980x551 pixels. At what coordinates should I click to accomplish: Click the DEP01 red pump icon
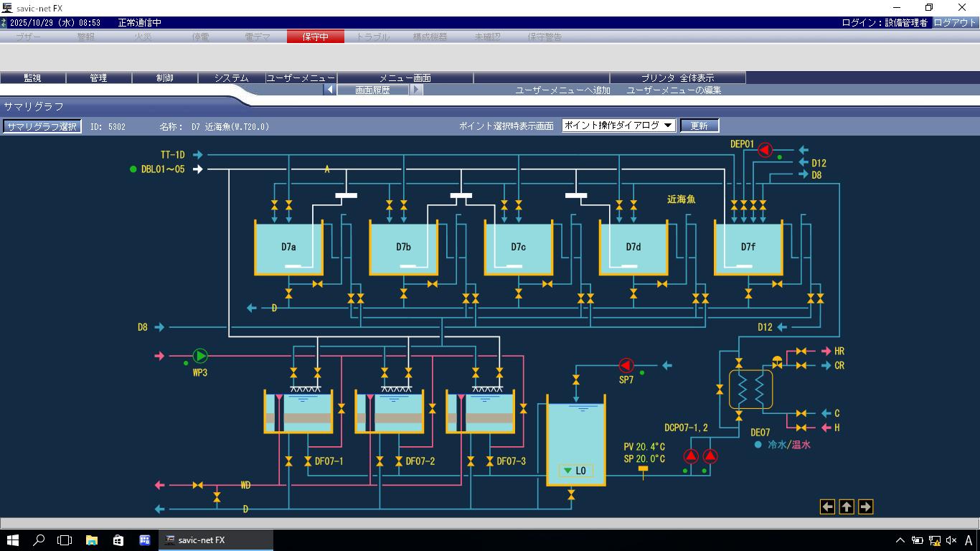(x=765, y=150)
